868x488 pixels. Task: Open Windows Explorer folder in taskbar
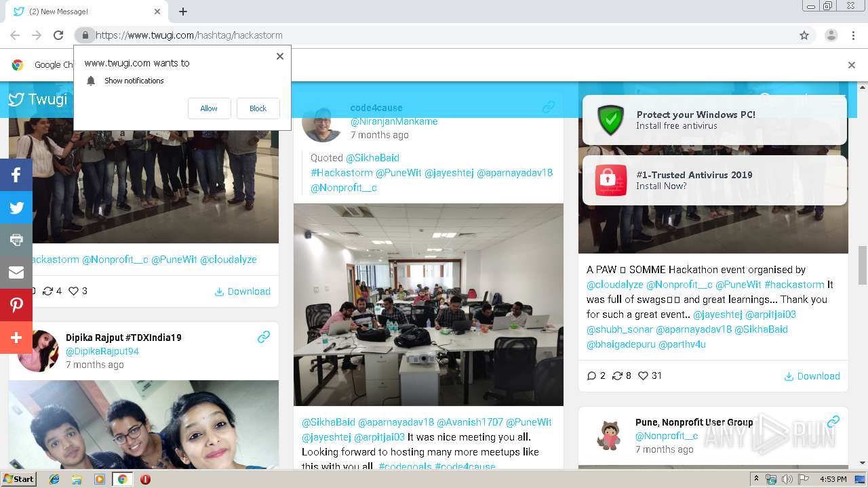coord(77,479)
